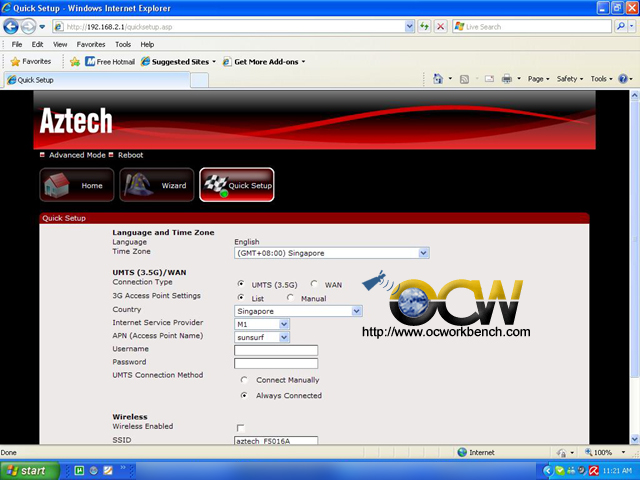The height and width of the screenshot is (480, 640).
Task: Click the Home page toolbar icon
Action: tap(438, 79)
